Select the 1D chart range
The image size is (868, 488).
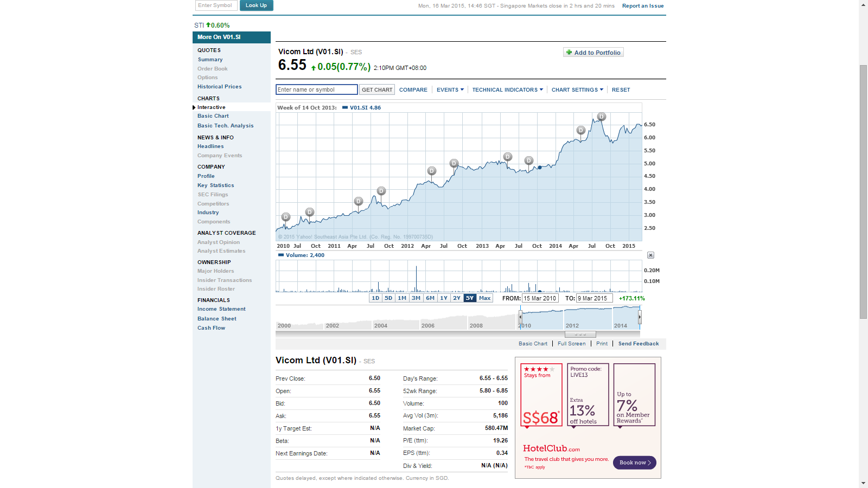[x=375, y=298]
